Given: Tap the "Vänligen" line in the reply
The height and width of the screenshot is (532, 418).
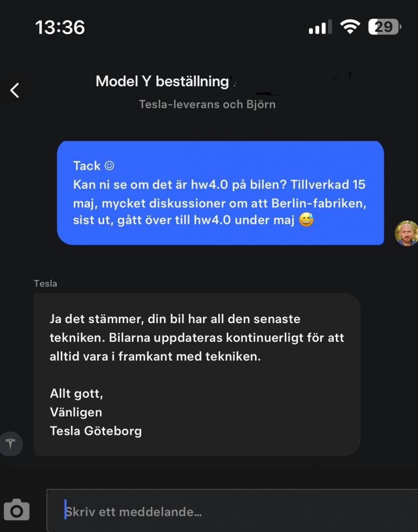Looking at the screenshot, I should tap(76, 412).
